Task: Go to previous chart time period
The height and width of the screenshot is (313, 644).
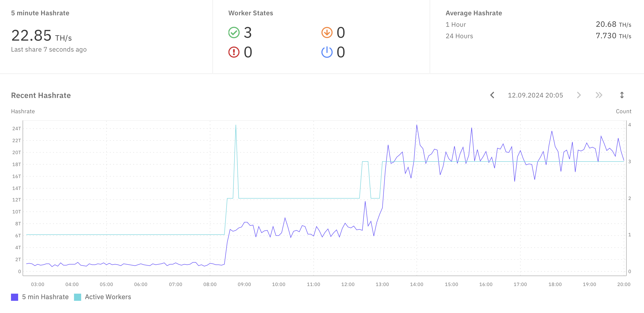Action: [492, 95]
